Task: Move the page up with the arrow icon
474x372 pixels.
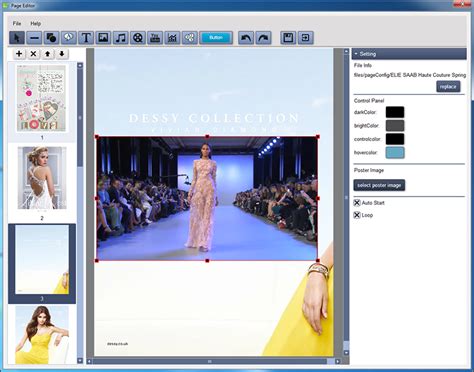Action: [x=48, y=54]
